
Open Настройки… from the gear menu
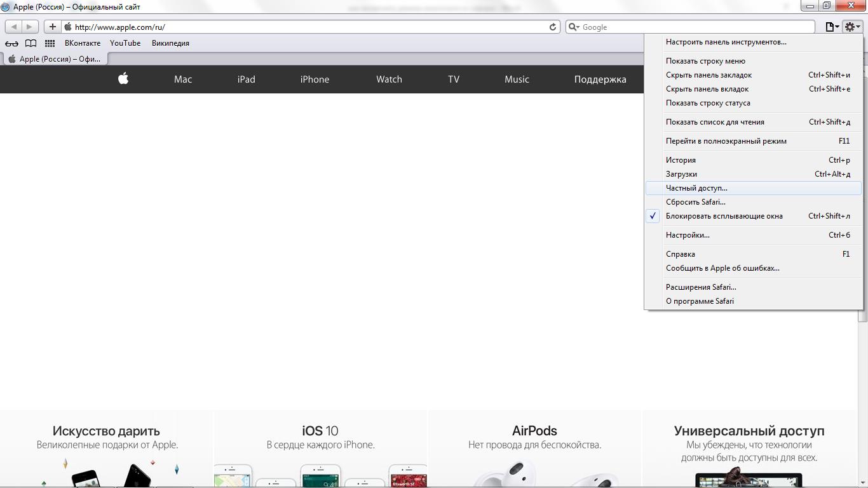pyautogui.click(x=754, y=235)
